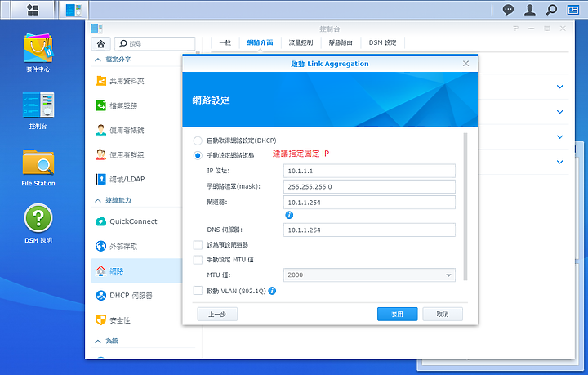Click the Back (上一步) button
Image resolution: width=588 pixels, height=375 pixels.
pyautogui.click(x=217, y=315)
